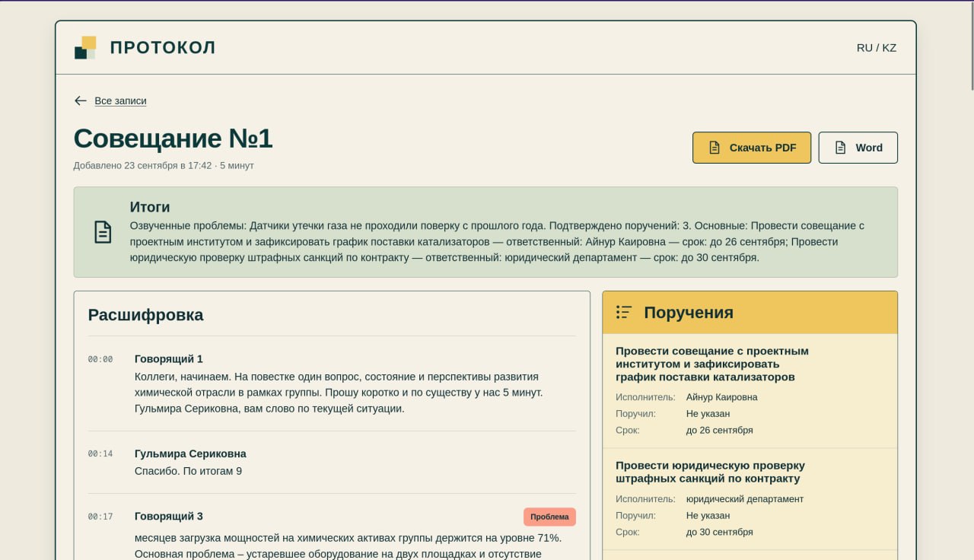The width and height of the screenshot is (974, 560).
Task: Download the meeting as PDF
Action: tap(752, 148)
